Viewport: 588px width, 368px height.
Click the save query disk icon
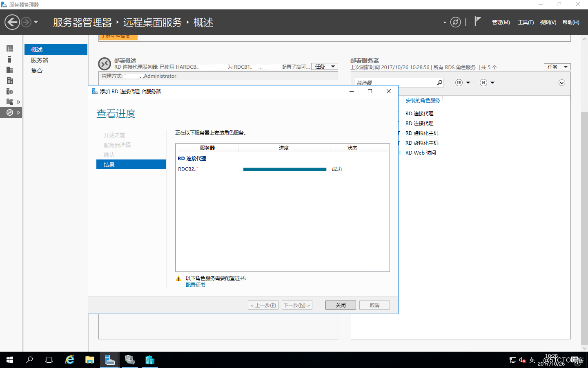click(483, 83)
